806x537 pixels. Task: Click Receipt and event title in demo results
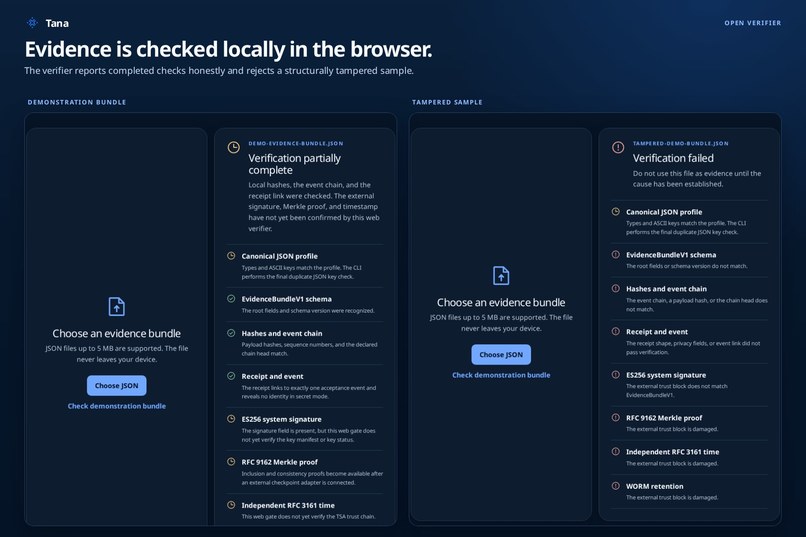pyautogui.click(x=272, y=376)
